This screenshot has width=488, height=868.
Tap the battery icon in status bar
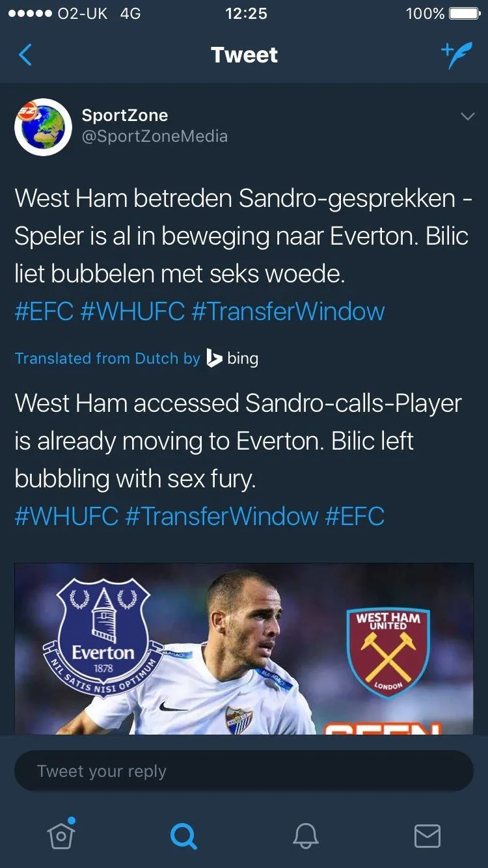click(465, 14)
